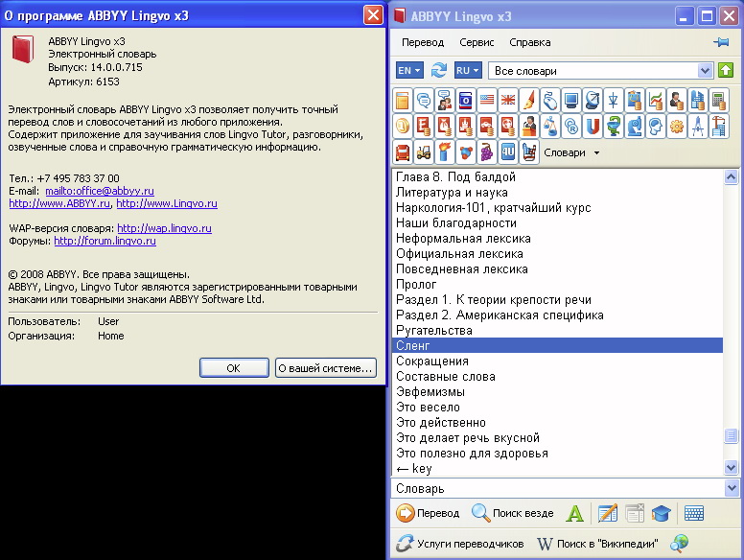
Task: Click the copyright and trademark patents icon
Action: [x=571, y=127]
